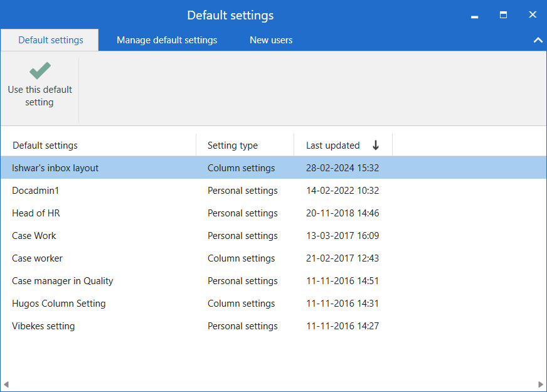Select Vibekes setting row
547x392 pixels.
pyautogui.click(x=273, y=326)
